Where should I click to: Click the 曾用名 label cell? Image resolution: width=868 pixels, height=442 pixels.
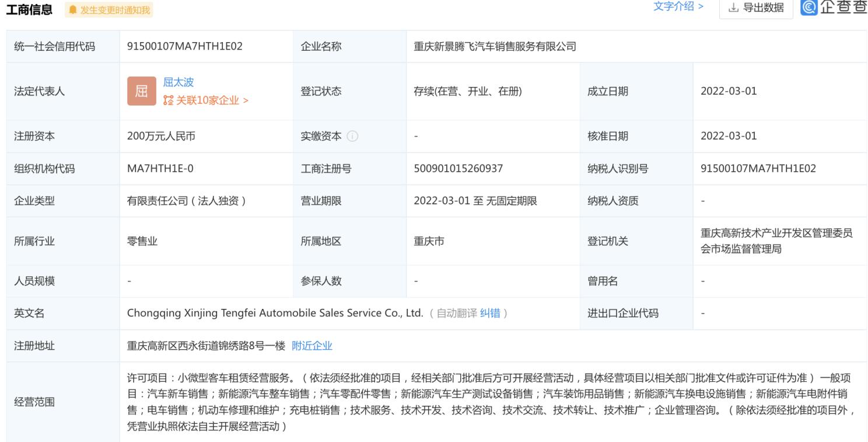pos(636,281)
